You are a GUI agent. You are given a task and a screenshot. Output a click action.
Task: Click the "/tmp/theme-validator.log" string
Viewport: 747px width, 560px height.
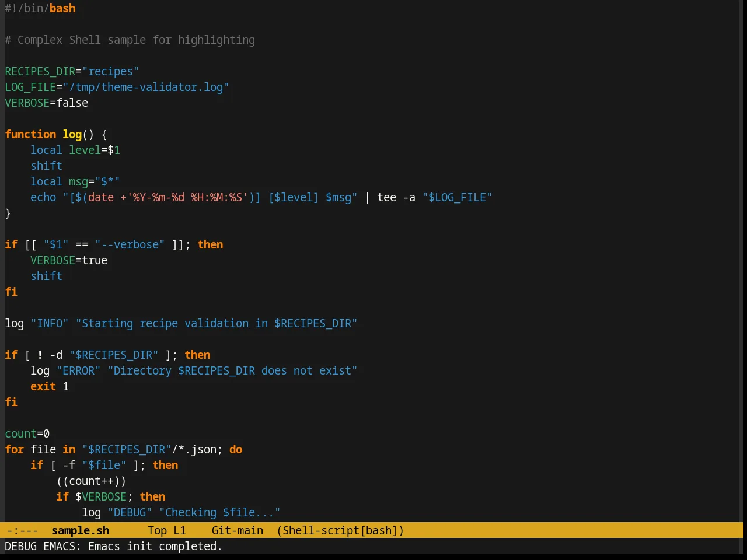(146, 87)
